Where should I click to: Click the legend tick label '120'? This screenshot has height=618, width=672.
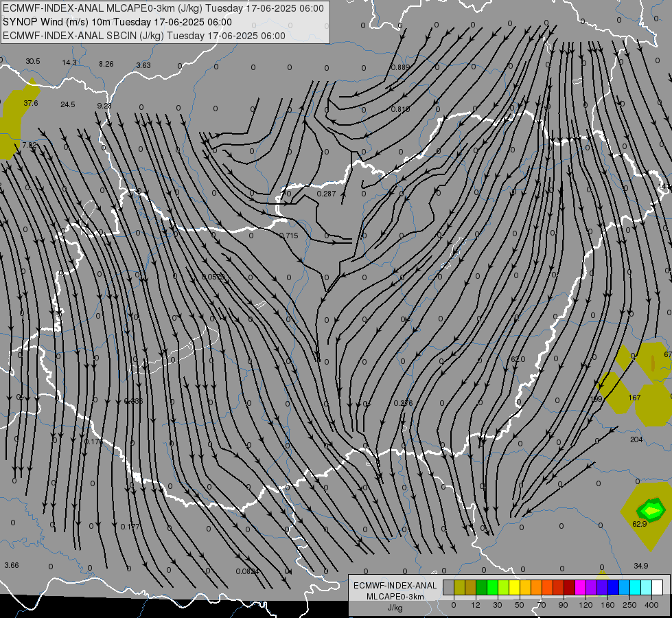[586, 605]
